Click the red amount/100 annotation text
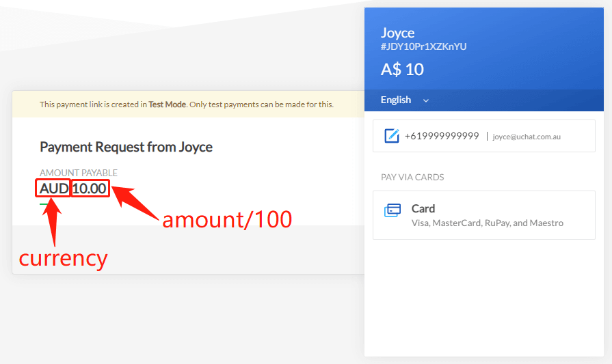The width and height of the screenshot is (612, 364). click(227, 219)
